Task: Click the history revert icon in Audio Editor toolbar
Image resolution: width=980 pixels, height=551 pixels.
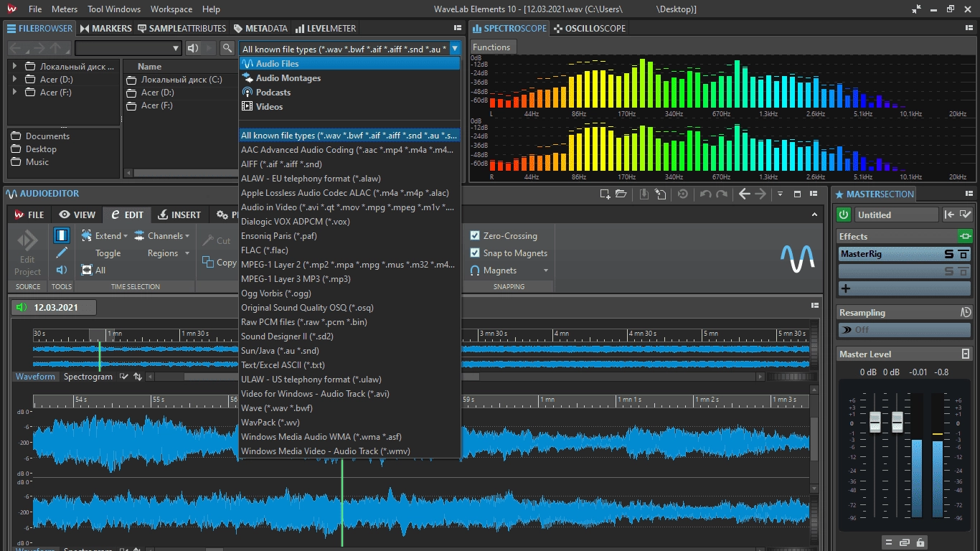Action: click(683, 194)
